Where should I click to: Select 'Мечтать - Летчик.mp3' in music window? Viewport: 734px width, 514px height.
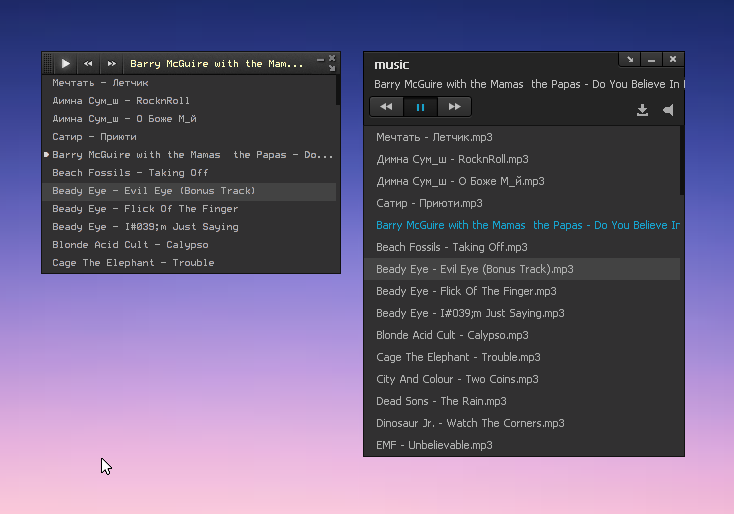click(x=522, y=137)
